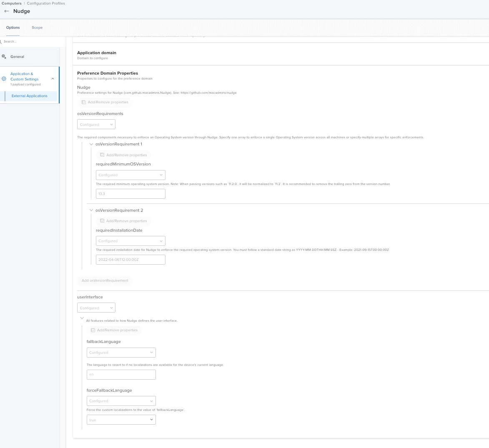Click Add/Remove properties under Nudge
The image size is (489, 448).
(105, 102)
